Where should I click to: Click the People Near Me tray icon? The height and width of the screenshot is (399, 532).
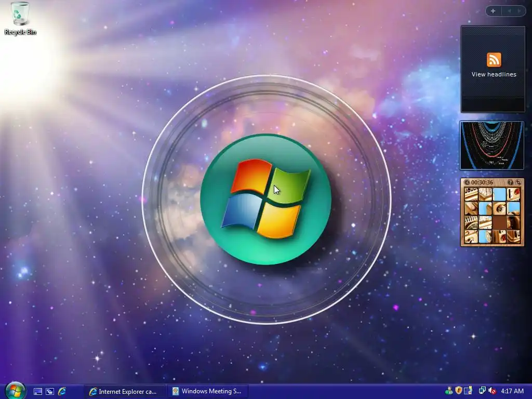449,391
